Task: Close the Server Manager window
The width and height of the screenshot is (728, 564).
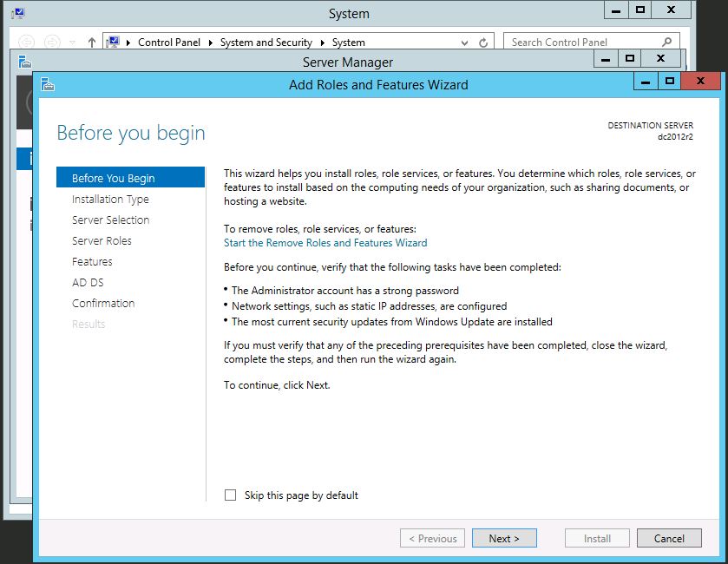Action: point(660,59)
